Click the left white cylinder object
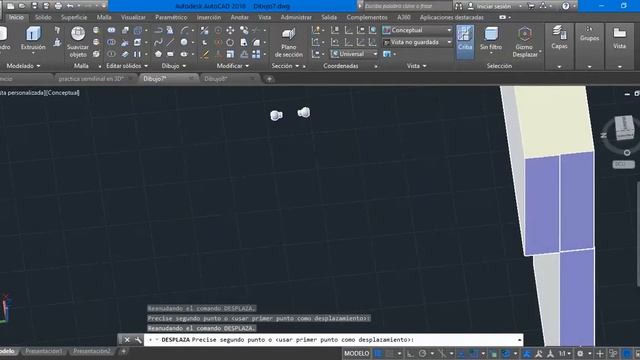Image resolution: width=640 pixels, height=360 pixels. tap(276, 116)
